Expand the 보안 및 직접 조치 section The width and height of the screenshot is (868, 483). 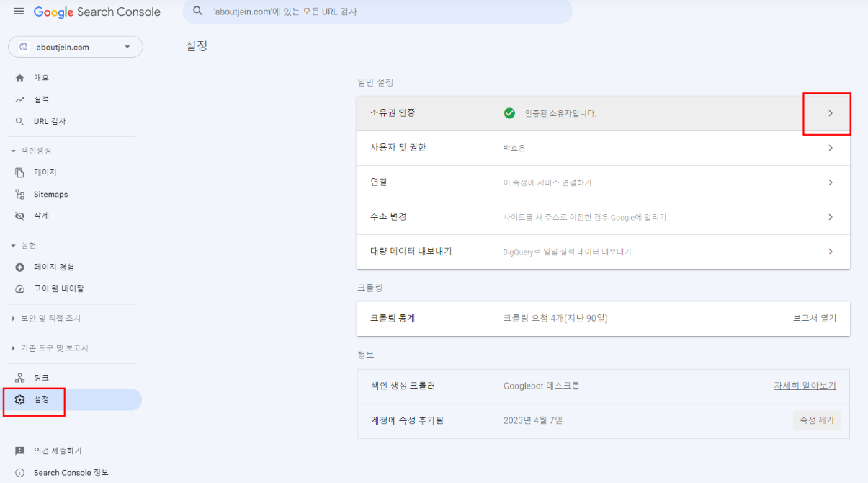(x=46, y=319)
